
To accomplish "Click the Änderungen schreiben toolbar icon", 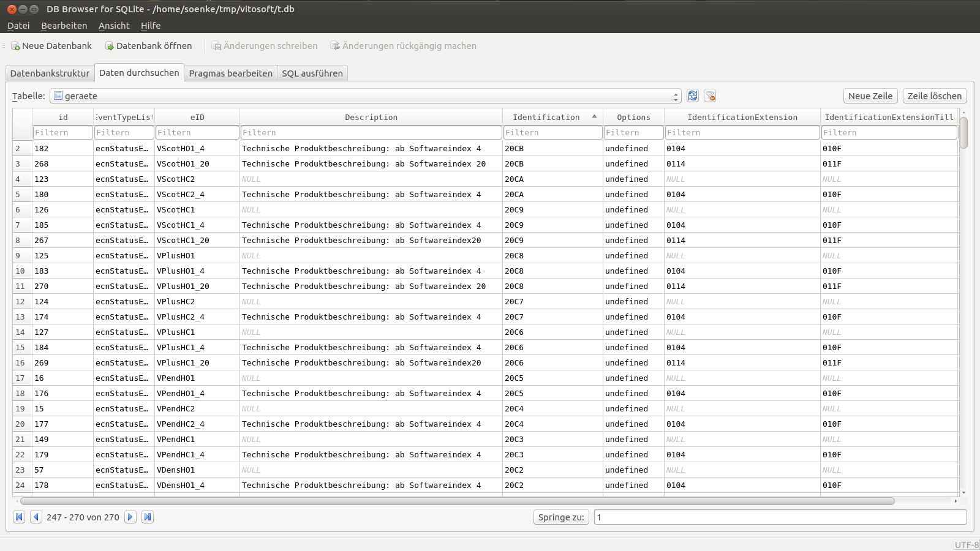I will (265, 45).
